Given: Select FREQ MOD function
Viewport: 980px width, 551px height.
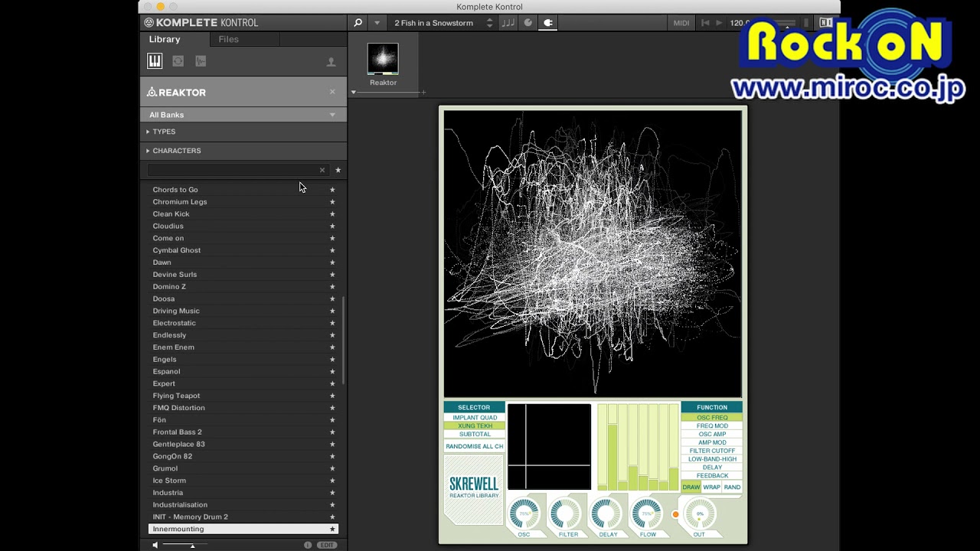Looking at the screenshot, I should click(712, 426).
